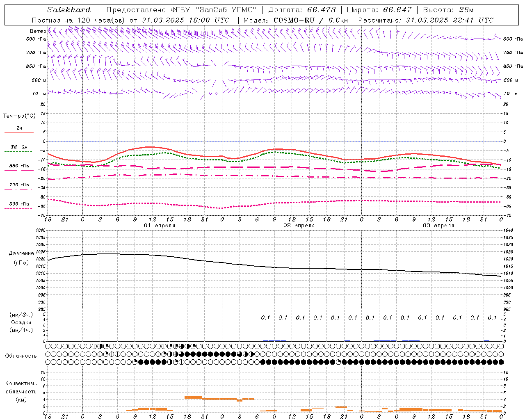This screenshot has height=420, width=525.
Task: Click the Рассчитано: 31.03.2025 22:41 UTC text
Action: coord(426,20)
